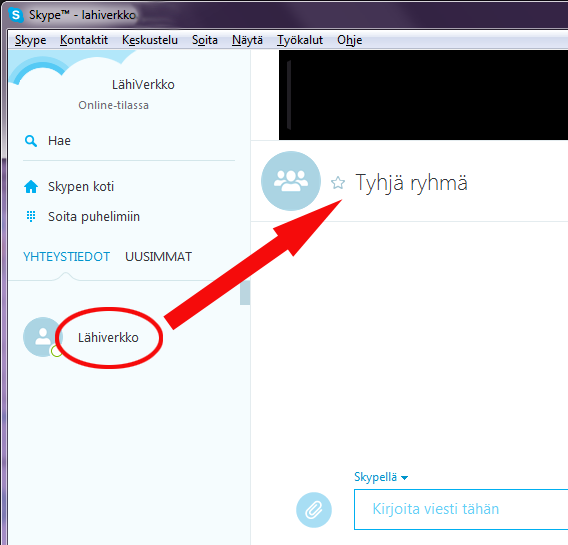Image resolution: width=568 pixels, height=545 pixels.
Task: Open the Työkalut menu
Action: 300,40
